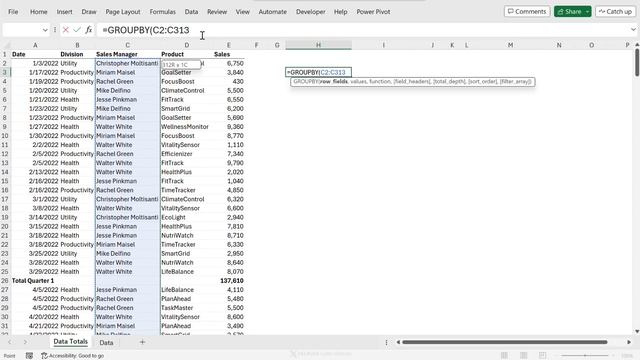Screen dimensions: 640x360
Task: Open the name box dropdown arrow
Action: pos(45,30)
